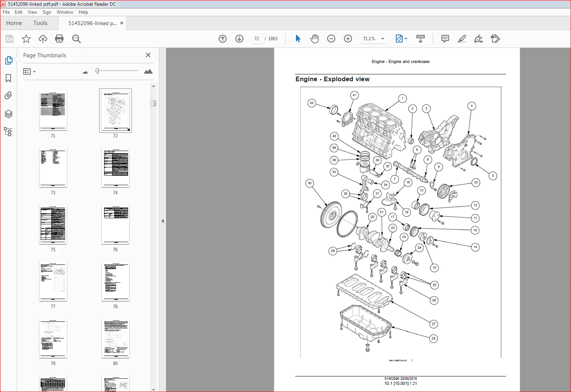
Task: Click the upload to cloud icon
Action: tap(43, 39)
